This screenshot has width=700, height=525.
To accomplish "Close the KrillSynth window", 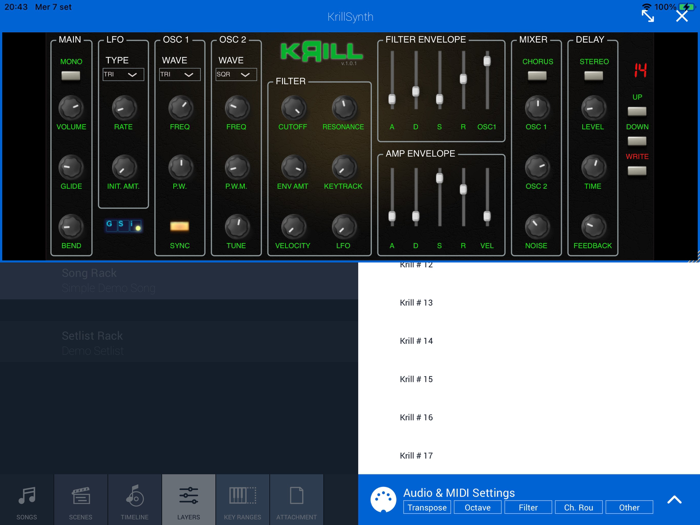I will coord(682,17).
